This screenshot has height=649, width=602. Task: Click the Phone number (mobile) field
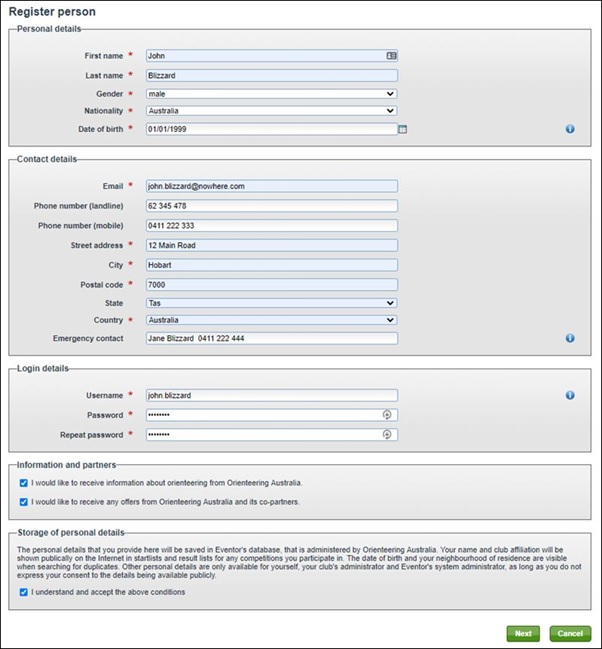pyautogui.click(x=271, y=226)
